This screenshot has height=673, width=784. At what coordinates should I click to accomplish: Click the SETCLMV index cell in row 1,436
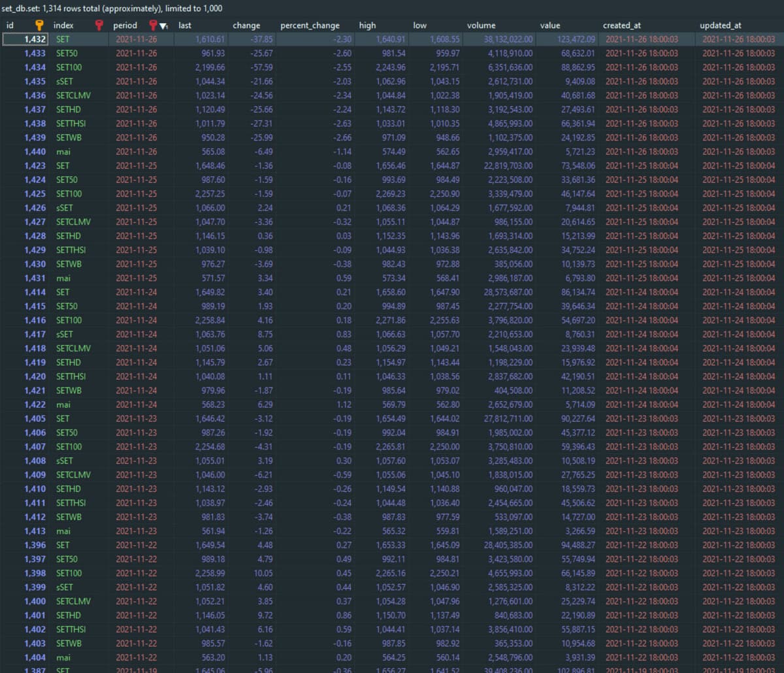78,95
